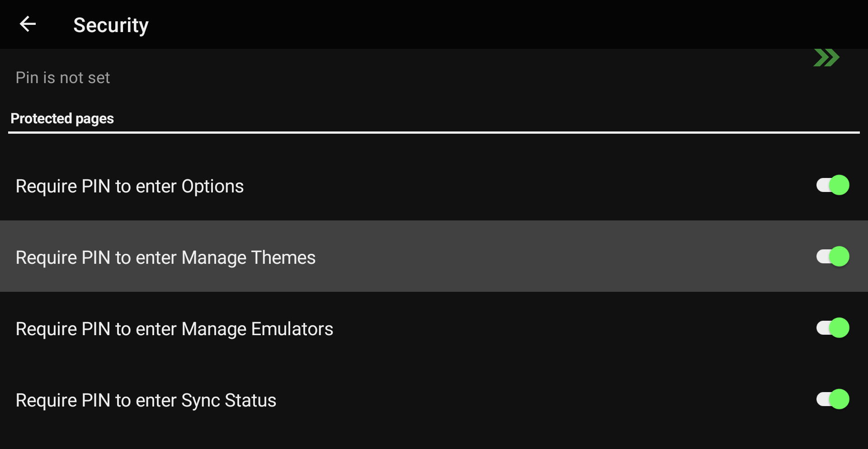The height and width of the screenshot is (449, 868).
Task: Switch off Sync Status PIN toggle
Action: click(x=833, y=399)
